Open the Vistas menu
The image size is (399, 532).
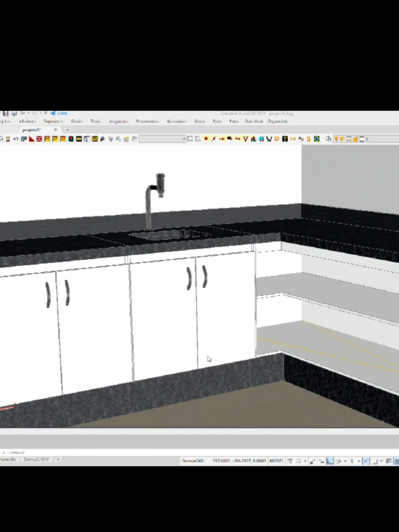click(x=199, y=122)
